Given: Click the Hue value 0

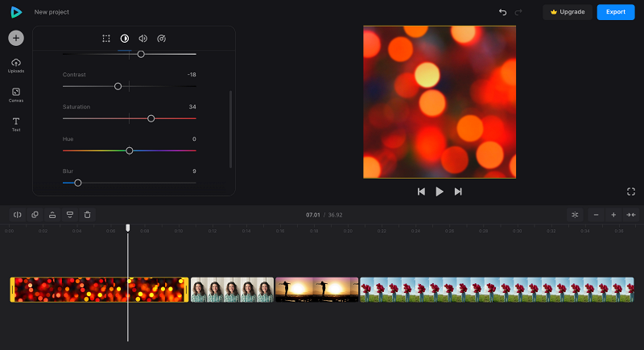Looking at the screenshot, I should pos(194,139).
